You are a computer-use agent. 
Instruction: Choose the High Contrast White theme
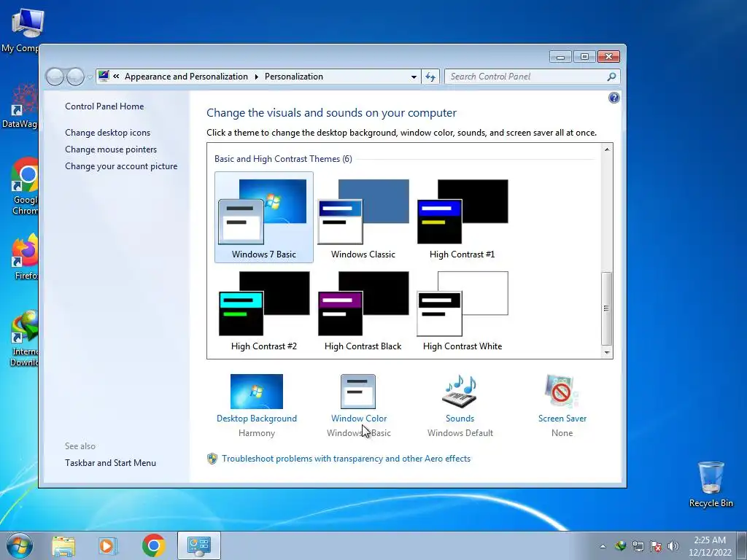pyautogui.click(x=462, y=311)
